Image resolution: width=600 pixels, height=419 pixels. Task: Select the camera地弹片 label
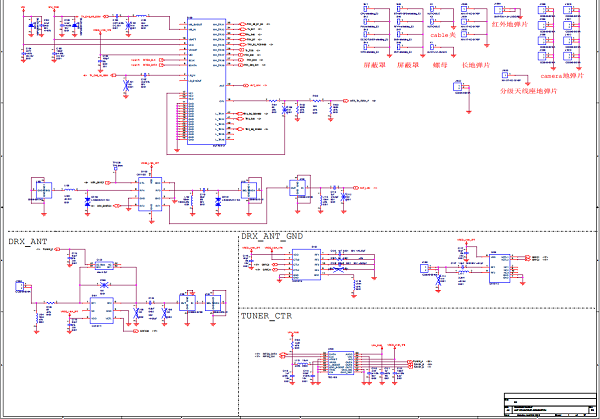pos(558,76)
